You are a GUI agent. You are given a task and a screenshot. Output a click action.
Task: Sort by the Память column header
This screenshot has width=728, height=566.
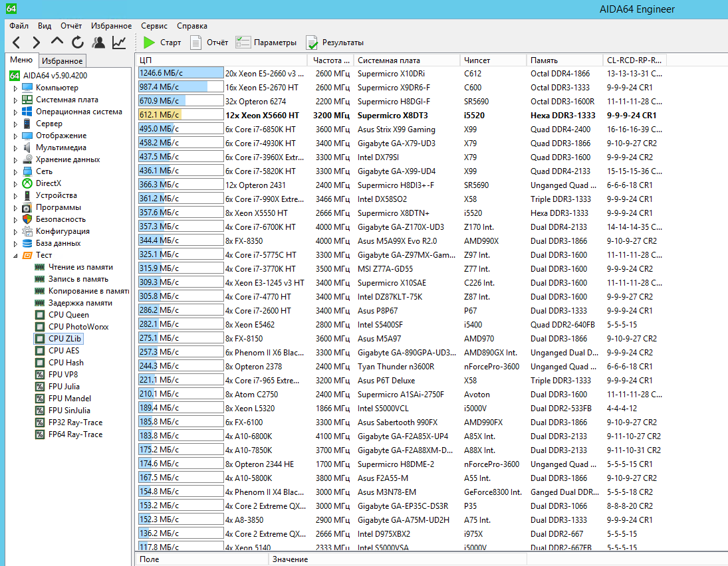click(x=564, y=60)
